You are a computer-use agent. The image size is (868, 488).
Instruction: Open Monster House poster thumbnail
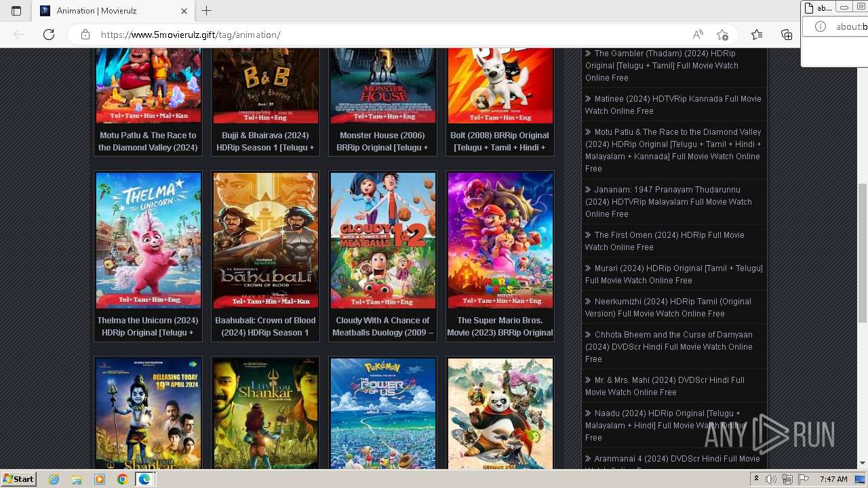click(383, 85)
